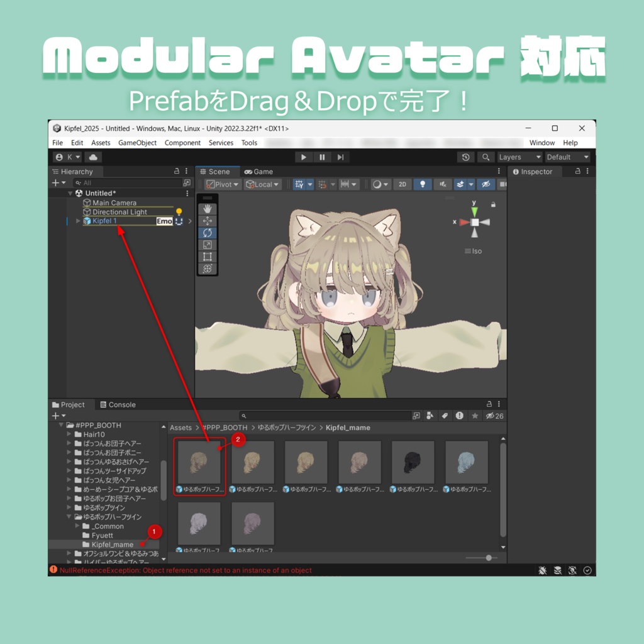Open the Window menu
644x644 pixels.
point(541,143)
